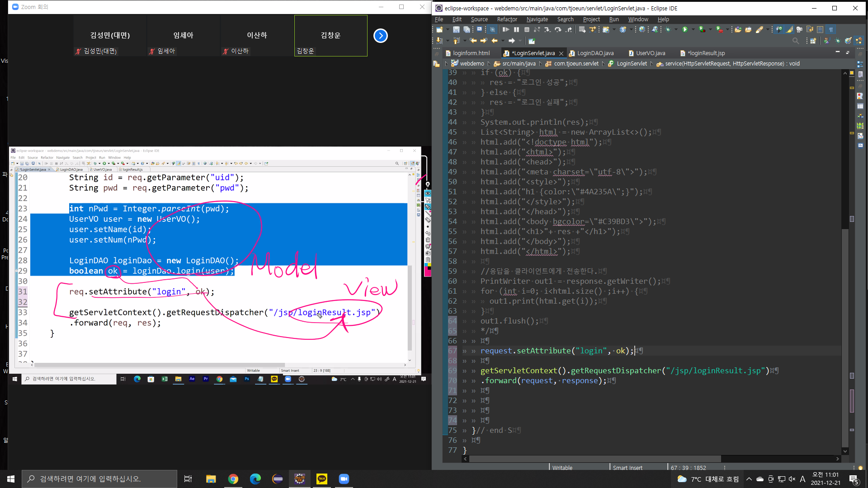The image size is (868, 488).
Task: Click the toolbar Search magnifier icon
Action: coord(796,41)
